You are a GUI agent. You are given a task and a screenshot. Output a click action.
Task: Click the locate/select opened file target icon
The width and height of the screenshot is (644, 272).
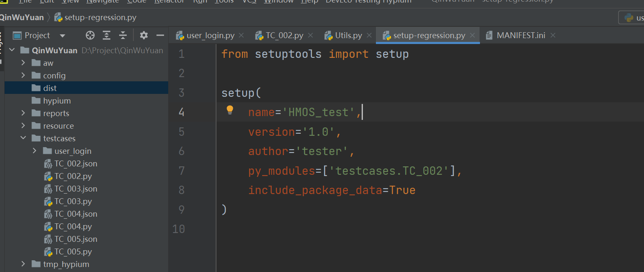click(90, 36)
